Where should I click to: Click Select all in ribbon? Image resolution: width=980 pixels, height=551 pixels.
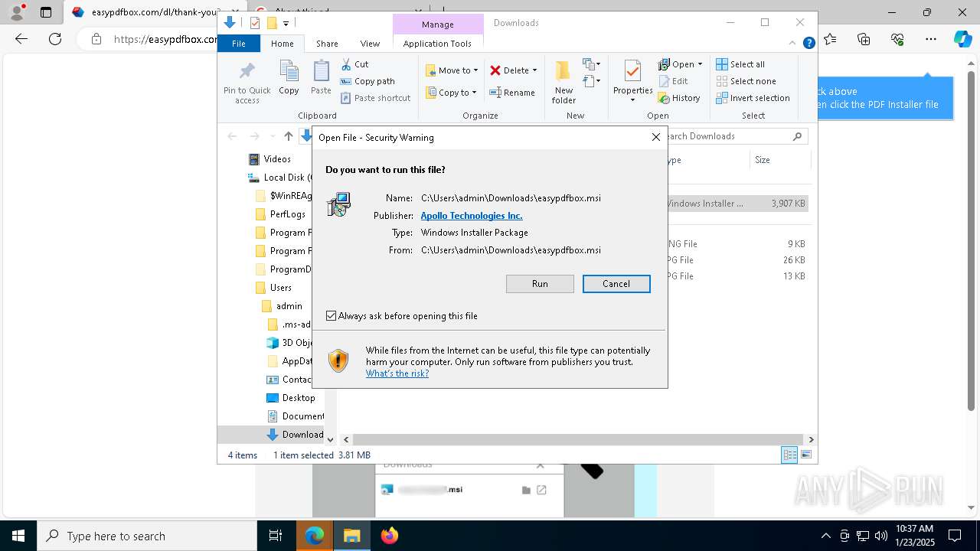pos(740,64)
